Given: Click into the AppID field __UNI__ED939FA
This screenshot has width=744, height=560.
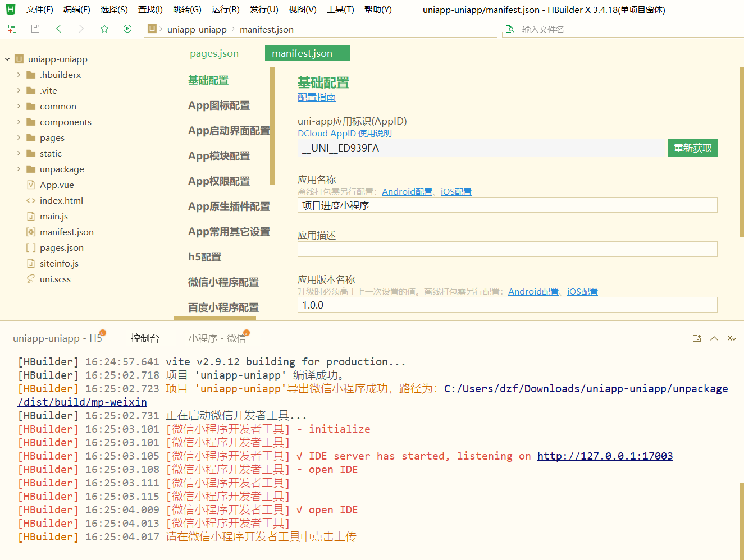Looking at the screenshot, I should (x=481, y=148).
